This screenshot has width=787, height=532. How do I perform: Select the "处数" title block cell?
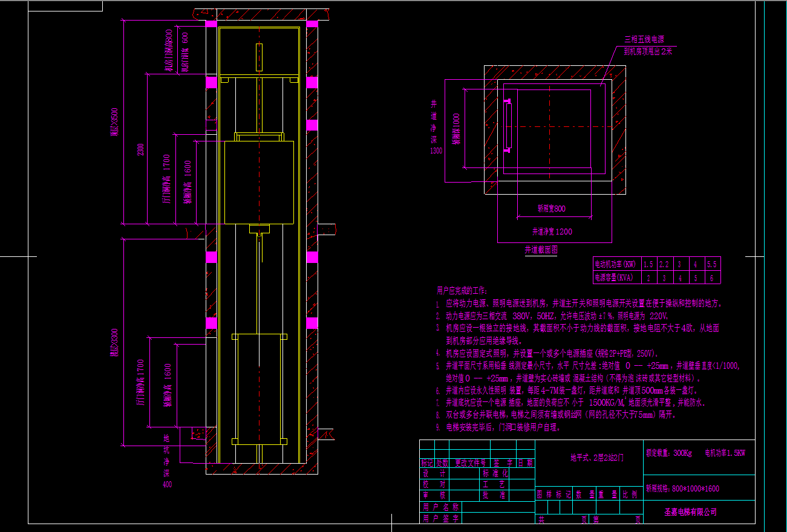(x=443, y=463)
